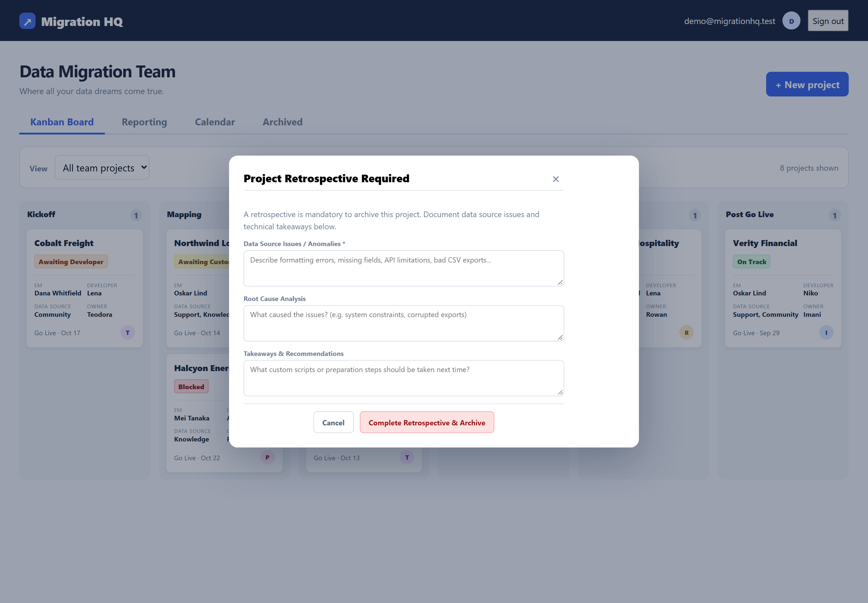Click the T avatar near Go Live Oct 13
The width and height of the screenshot is (868, 603).
(x=407, y=457)
